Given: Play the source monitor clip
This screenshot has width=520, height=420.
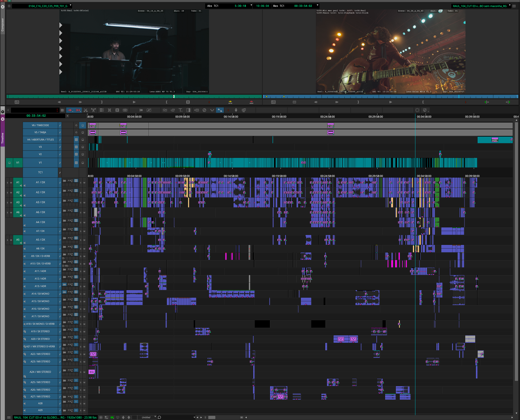Looking at the screenshot, I should [x=134, y=102].
